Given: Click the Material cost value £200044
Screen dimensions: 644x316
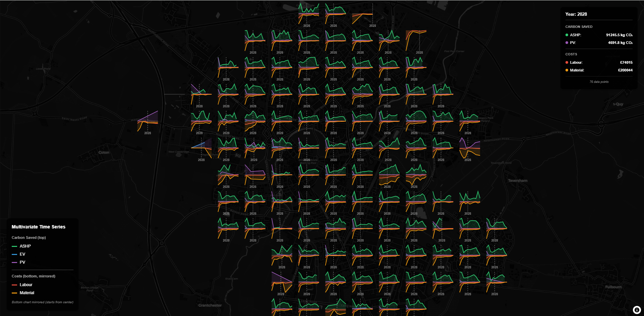Looking at the screenshot, I should [625, 70].
